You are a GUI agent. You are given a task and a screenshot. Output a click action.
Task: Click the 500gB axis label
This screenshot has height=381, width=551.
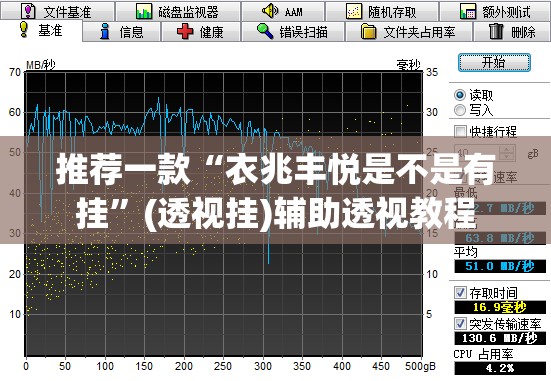point(420,366)
